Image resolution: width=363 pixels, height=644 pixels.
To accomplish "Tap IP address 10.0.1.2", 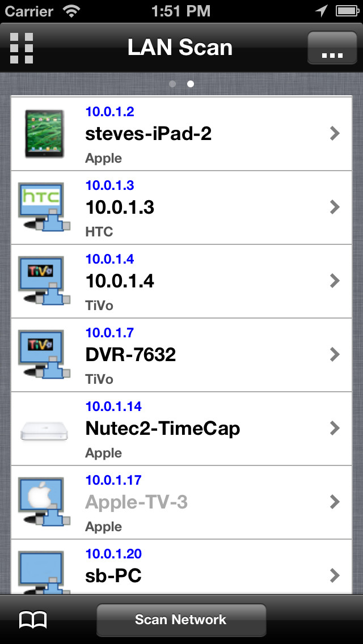I will click(x=110, y=111).
